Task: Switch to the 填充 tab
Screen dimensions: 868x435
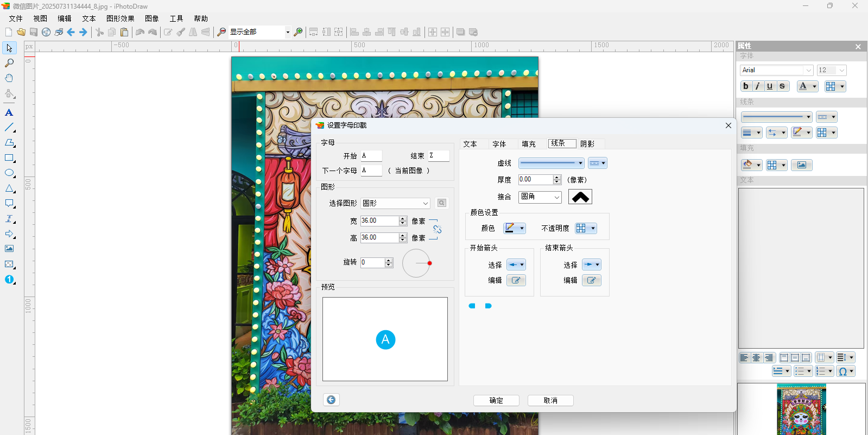Action: 528,144
